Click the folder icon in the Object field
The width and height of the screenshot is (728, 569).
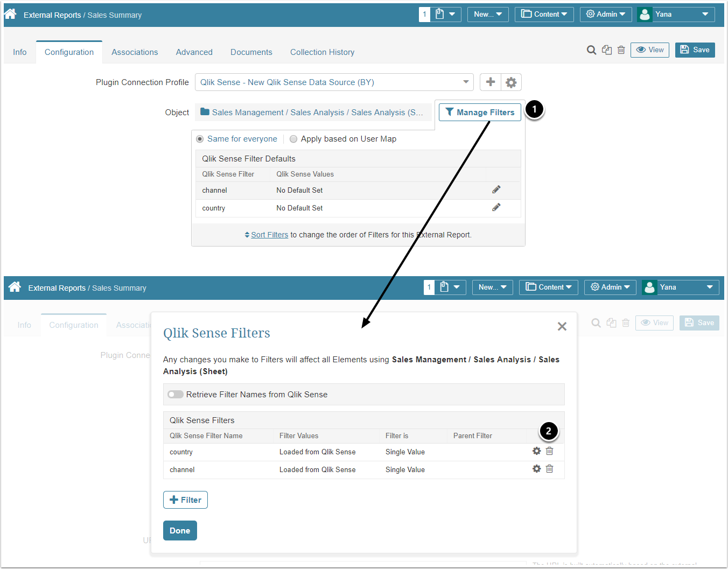205,112
